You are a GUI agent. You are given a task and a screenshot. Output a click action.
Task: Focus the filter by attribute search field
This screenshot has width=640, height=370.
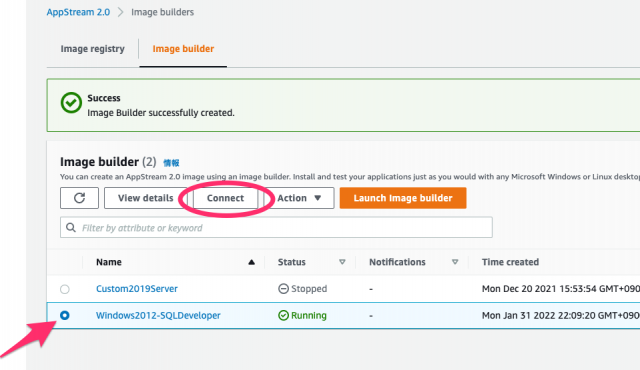coord(276,228)
